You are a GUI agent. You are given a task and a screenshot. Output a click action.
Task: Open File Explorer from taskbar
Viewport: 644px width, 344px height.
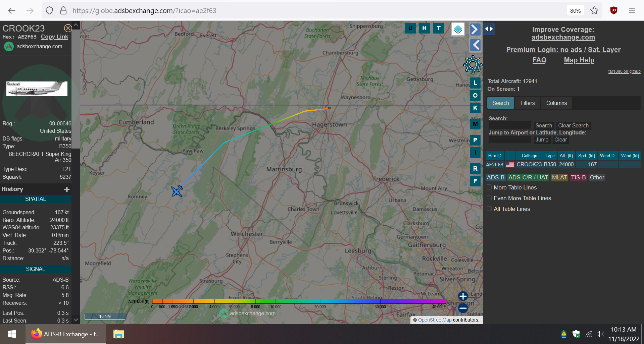118,334
